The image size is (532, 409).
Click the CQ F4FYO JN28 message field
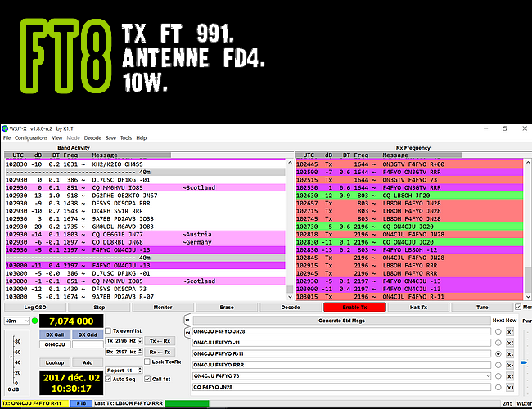341,387
